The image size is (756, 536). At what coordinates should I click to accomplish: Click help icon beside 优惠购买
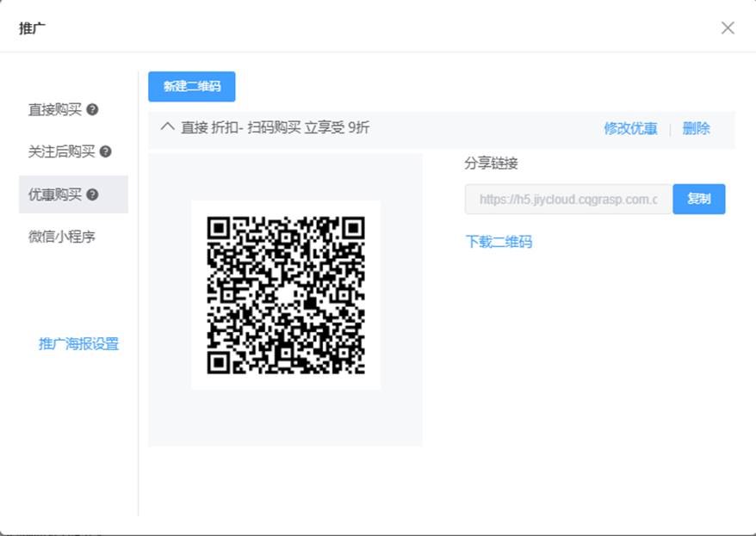coord(93,194)
